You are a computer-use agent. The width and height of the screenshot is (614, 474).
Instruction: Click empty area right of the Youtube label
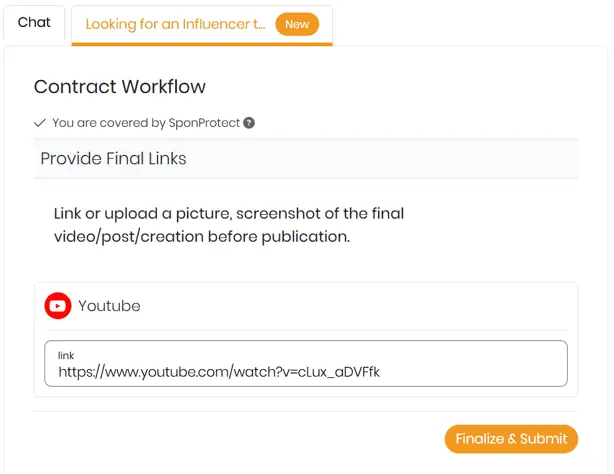click(352, 306)
